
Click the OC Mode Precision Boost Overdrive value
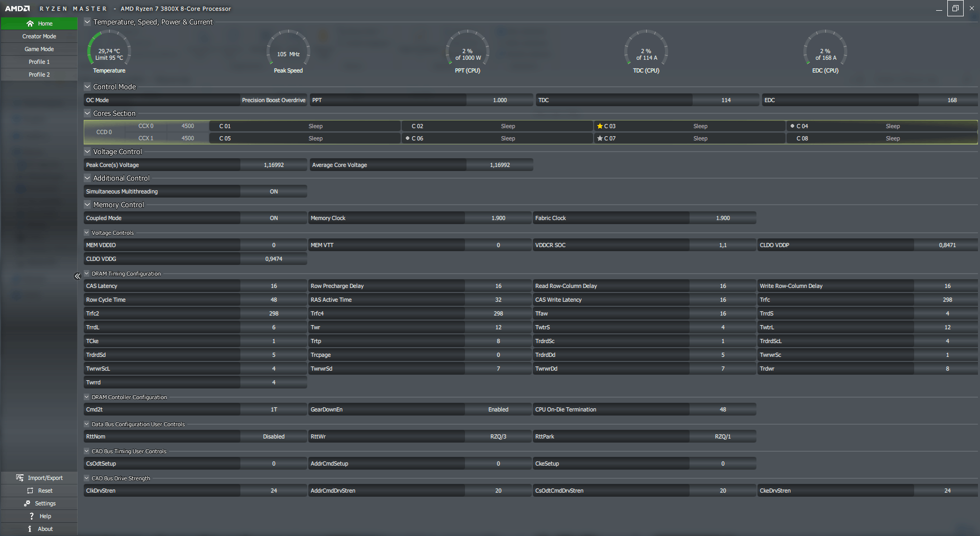(x=274, y=100)
